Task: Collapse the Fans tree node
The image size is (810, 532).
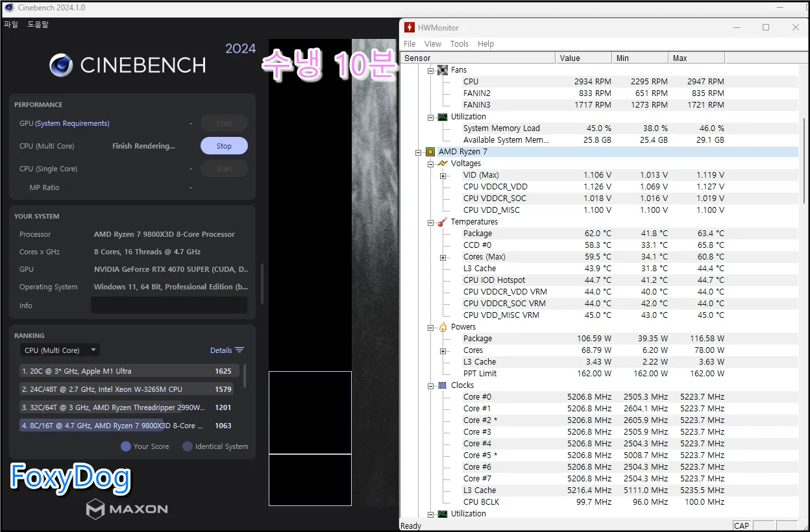Action: pyautogui.click(x=430, y=70)
